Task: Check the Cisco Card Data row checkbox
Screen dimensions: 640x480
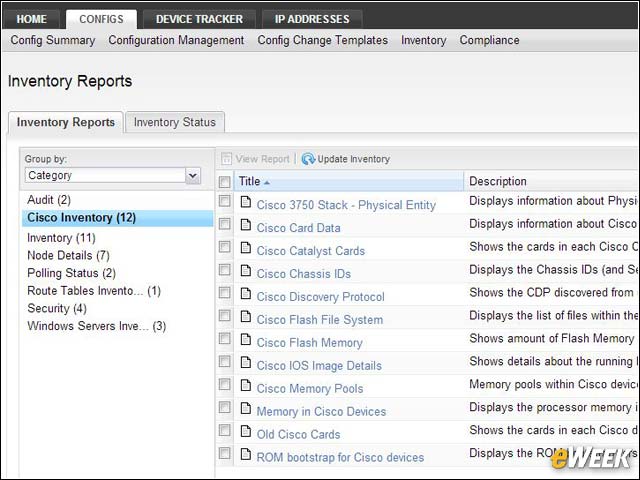Action: click(x=224, y=224)
